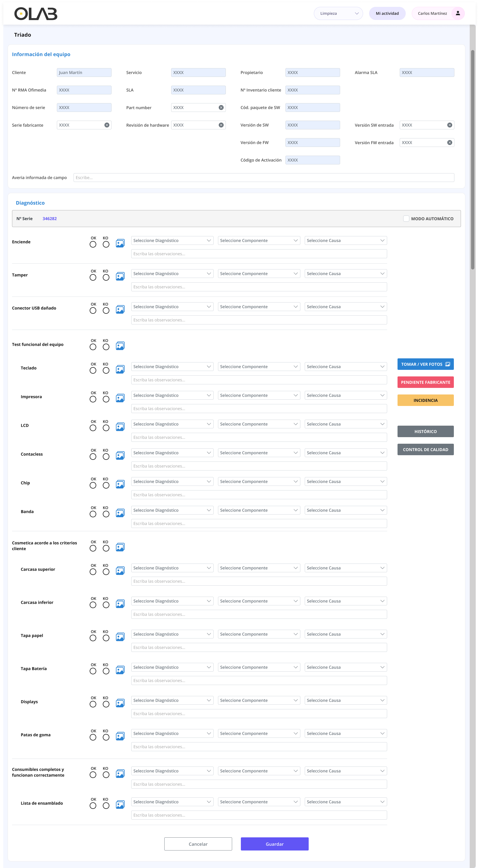Click the OLAB logo
Screen dimensions: 479x868
point(36,13)
